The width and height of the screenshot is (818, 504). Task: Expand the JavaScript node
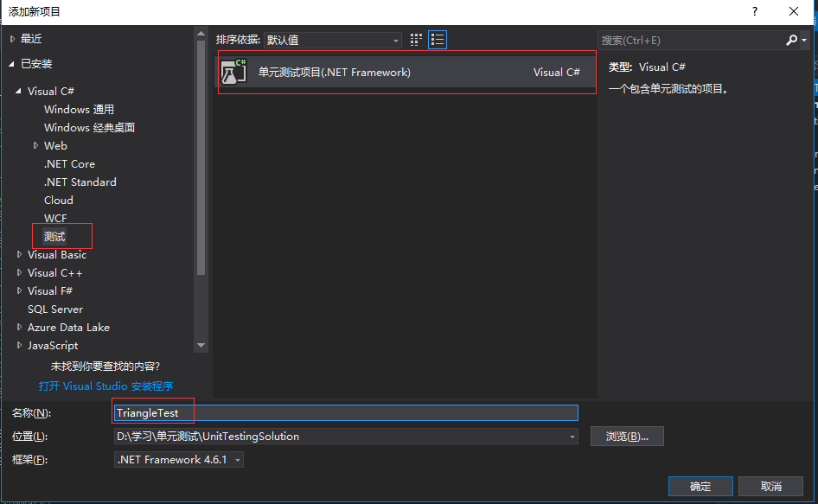tap(19, 346)
